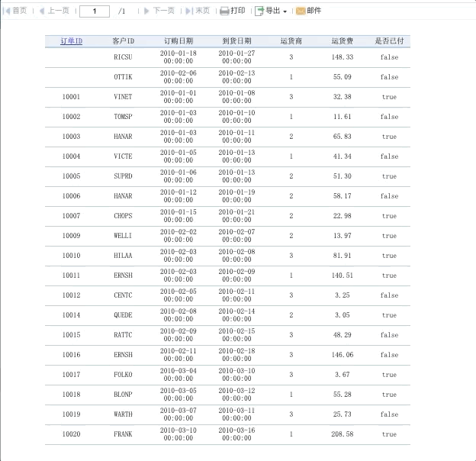Click the 到货日期 column header
Screen dimensions: 476x461
pyautogui.click(x=236, y=41)
